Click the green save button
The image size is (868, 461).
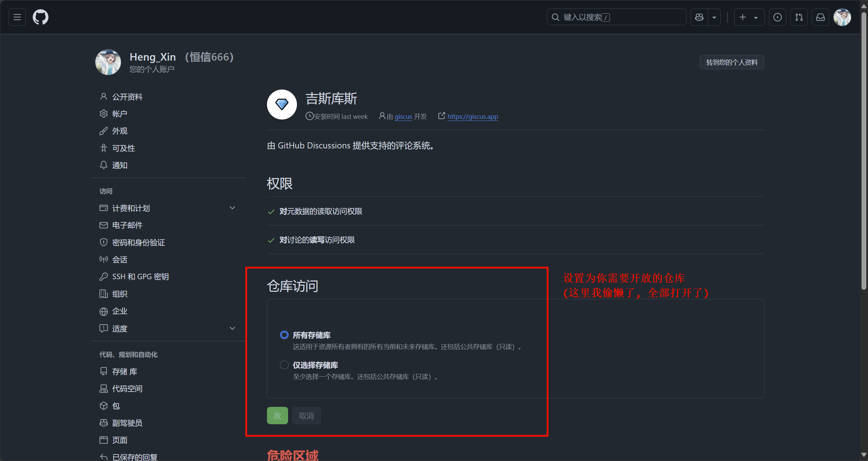click(277, 416)
